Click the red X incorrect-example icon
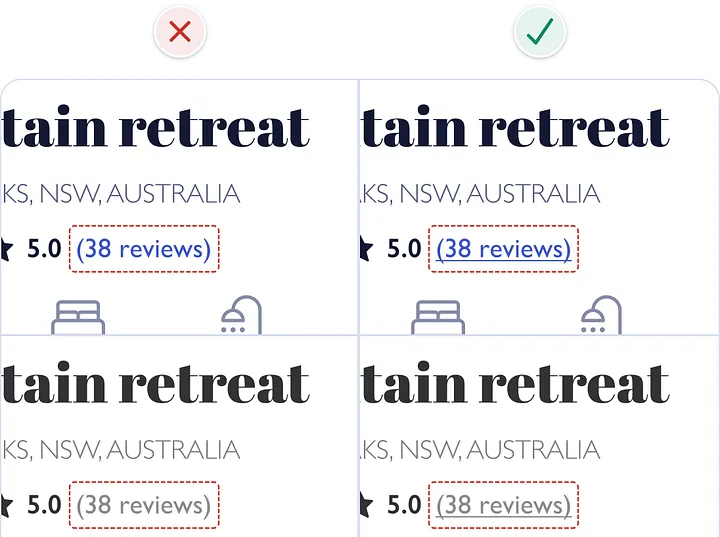 180,32
